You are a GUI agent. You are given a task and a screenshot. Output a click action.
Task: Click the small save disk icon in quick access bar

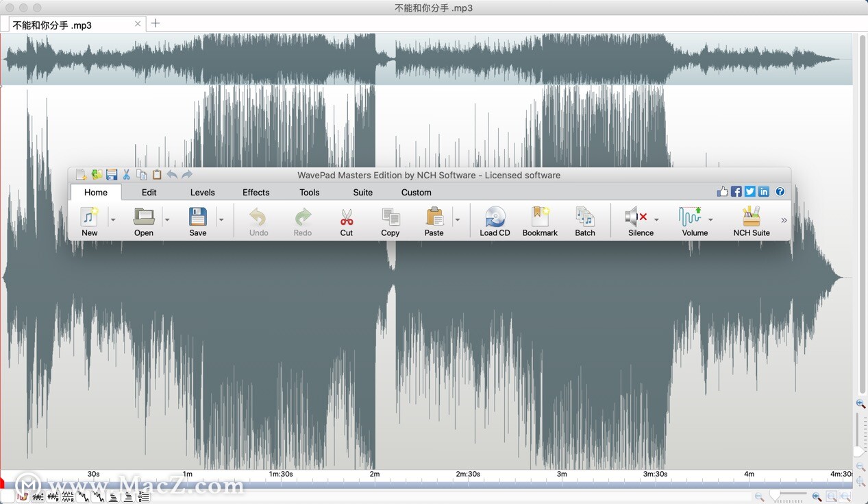[x=112, y=175]
